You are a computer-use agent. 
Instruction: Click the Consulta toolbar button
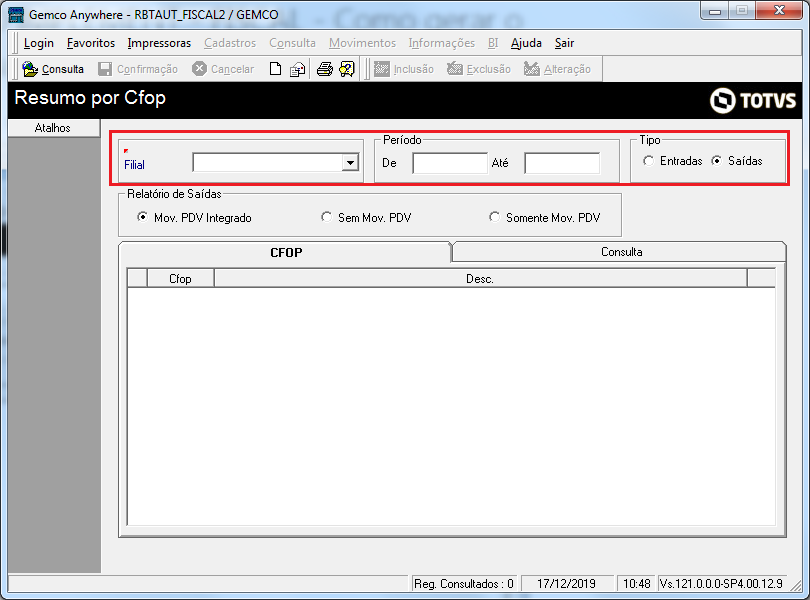pos(53,69)
